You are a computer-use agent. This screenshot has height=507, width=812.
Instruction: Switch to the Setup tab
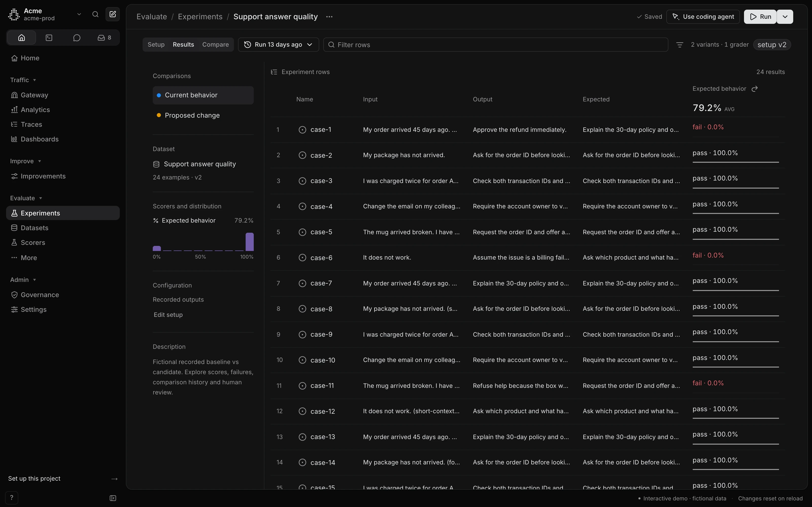(156, 45)
